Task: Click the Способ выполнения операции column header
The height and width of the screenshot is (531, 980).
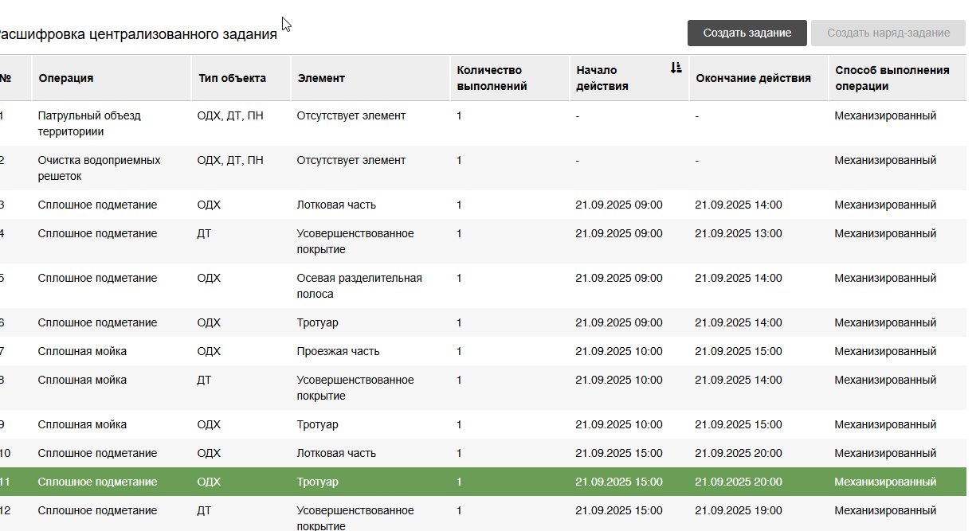Action: pos(892,78)
